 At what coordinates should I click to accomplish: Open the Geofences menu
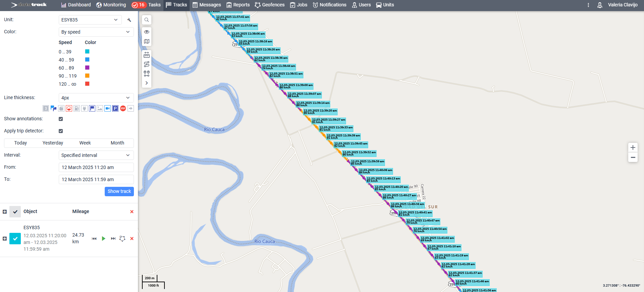tap(269, 5)
